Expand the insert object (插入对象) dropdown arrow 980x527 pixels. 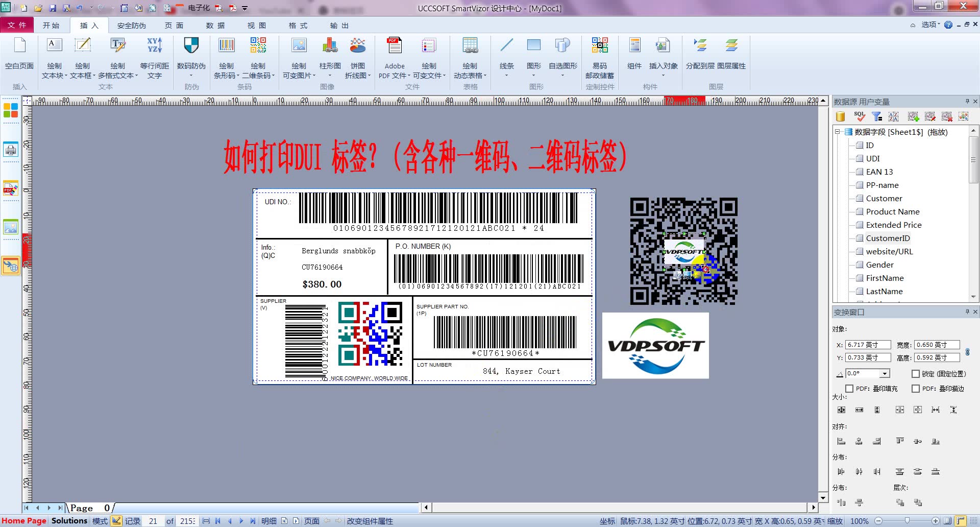(x=663, y=76)
